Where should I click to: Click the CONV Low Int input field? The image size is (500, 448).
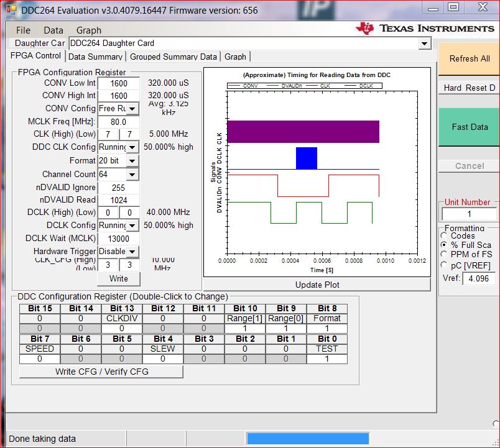tap(119, 83)
